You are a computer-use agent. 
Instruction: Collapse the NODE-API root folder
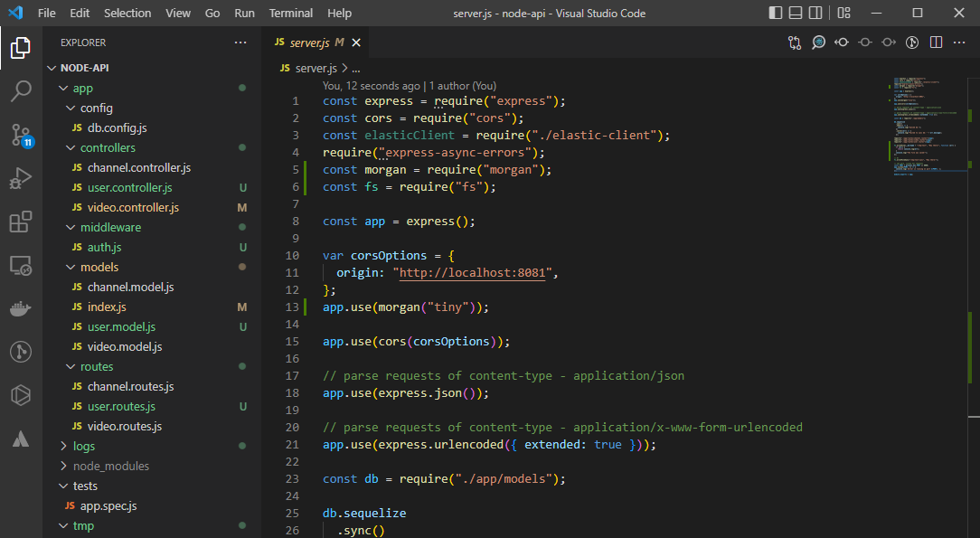click(x=52, y=68)
